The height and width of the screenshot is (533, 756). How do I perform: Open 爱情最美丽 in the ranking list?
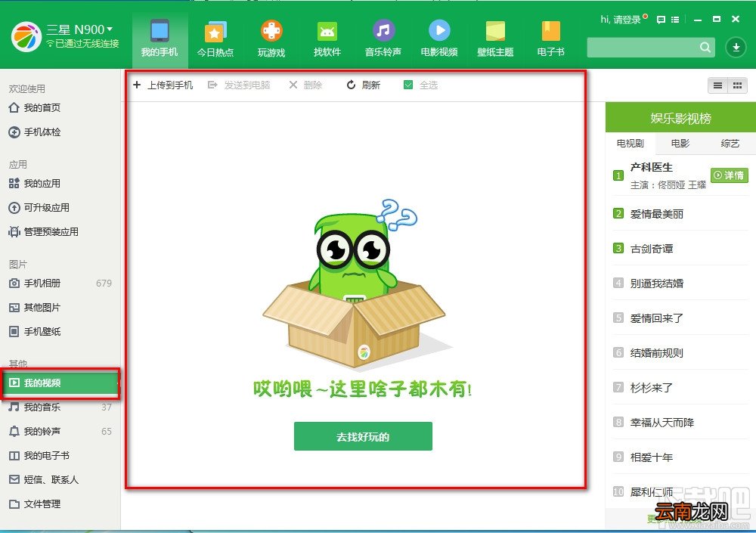click(x=657, y=214)
